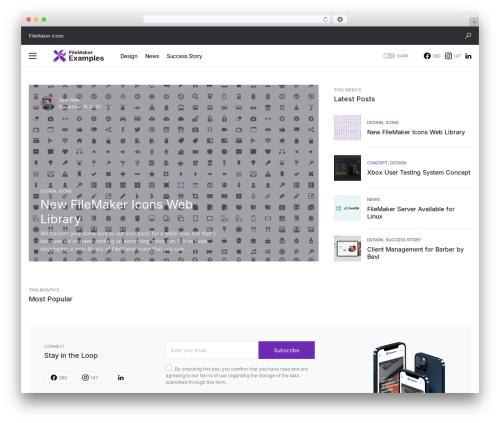Click the FileMaker Examples logo
The height and width of the screenshot is (423, 500).
(x=79, y=56)
